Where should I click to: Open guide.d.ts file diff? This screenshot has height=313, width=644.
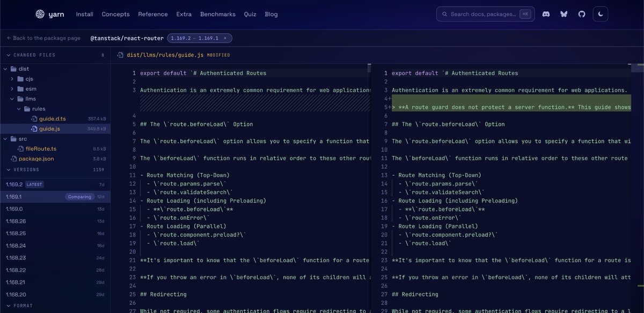click(55, 119)
